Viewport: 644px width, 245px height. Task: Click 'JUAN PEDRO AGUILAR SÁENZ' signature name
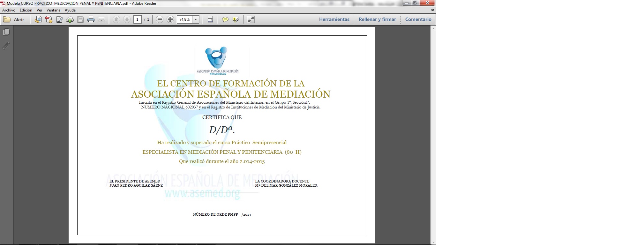click(x=136, y=185)
